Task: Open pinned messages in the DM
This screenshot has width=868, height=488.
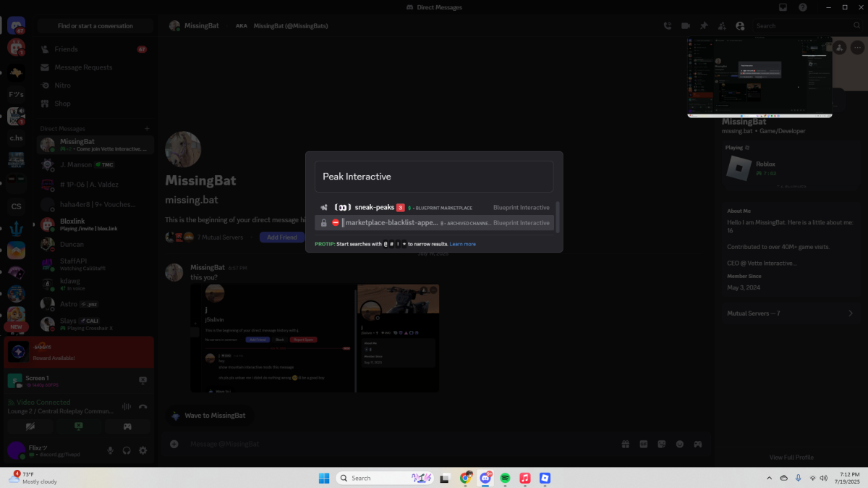Action: tap(704, 26)
